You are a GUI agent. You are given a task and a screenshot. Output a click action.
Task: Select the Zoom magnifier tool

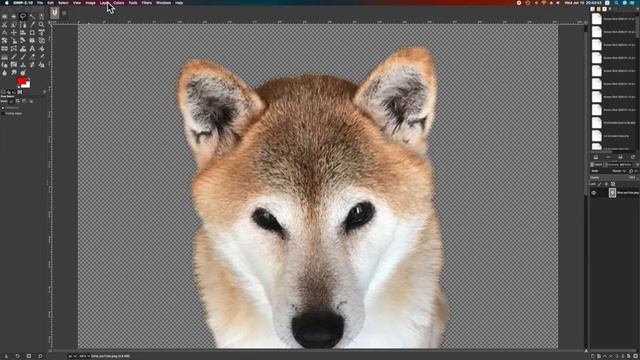pyautogui.click(x=41, y=24)
